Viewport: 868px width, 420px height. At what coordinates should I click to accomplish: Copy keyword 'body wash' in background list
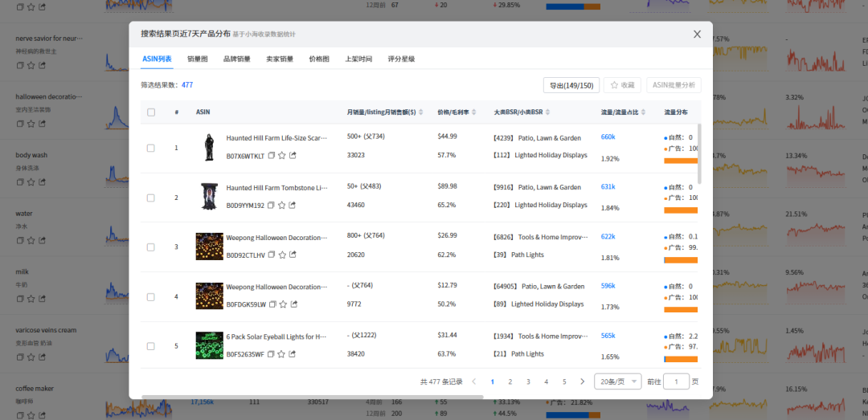click(x=20, y=181)
